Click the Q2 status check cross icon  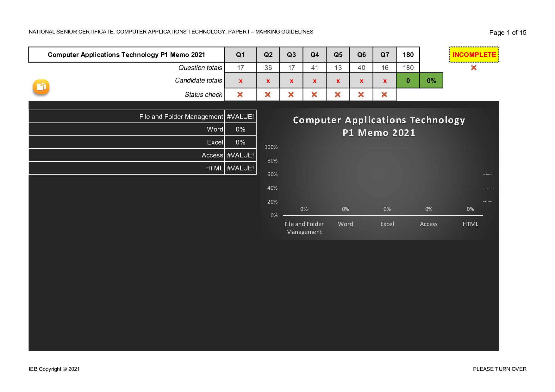point(268,95)
